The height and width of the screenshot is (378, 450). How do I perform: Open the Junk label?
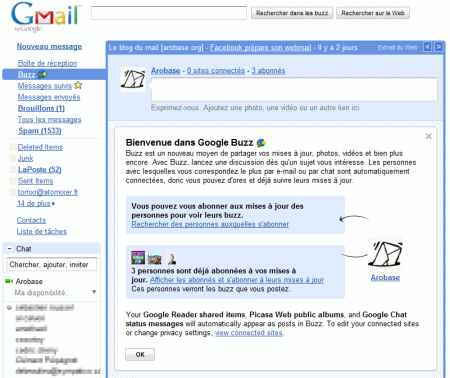point(25,158)
